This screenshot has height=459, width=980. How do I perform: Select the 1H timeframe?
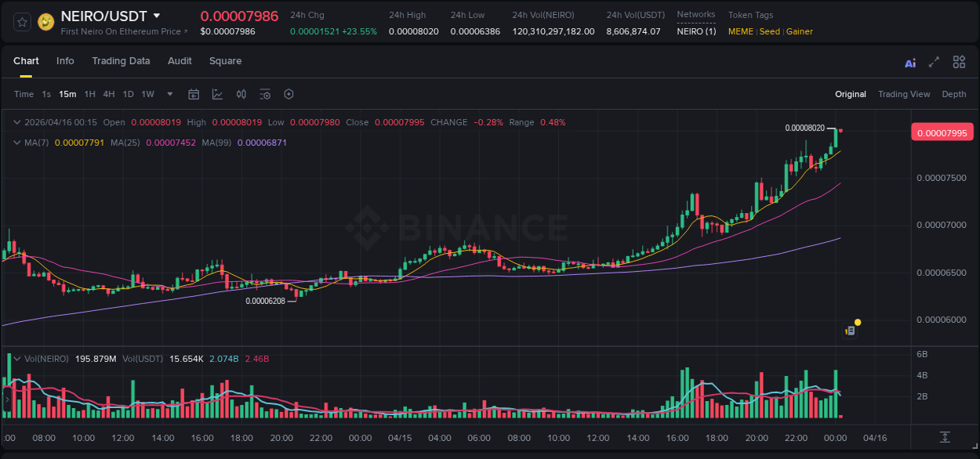pyautogui.click(x=92, y=94)
